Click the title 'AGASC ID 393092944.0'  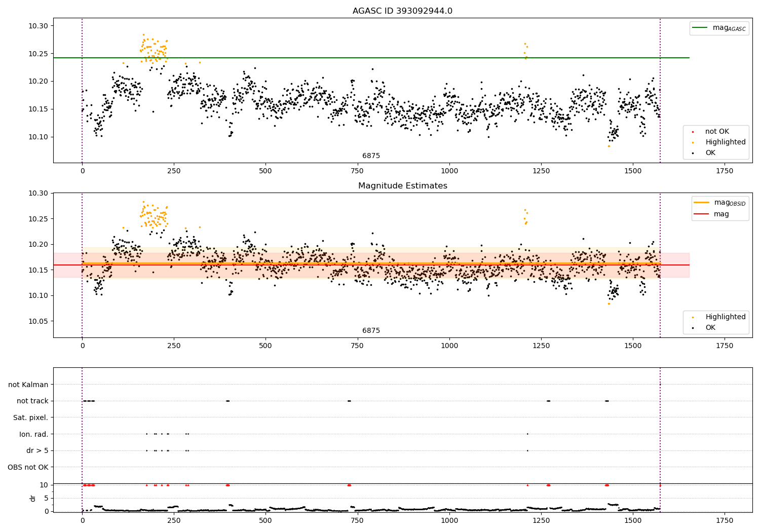coord(402,11)
